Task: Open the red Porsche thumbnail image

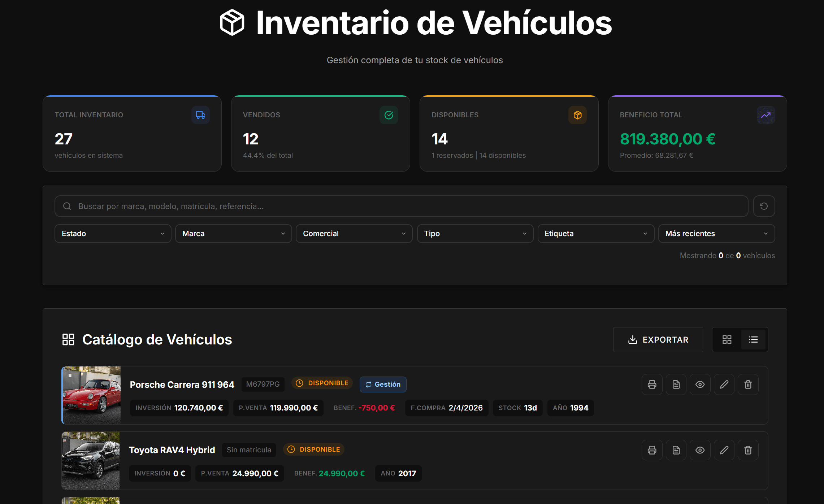Action: click(x=92, y=395)
